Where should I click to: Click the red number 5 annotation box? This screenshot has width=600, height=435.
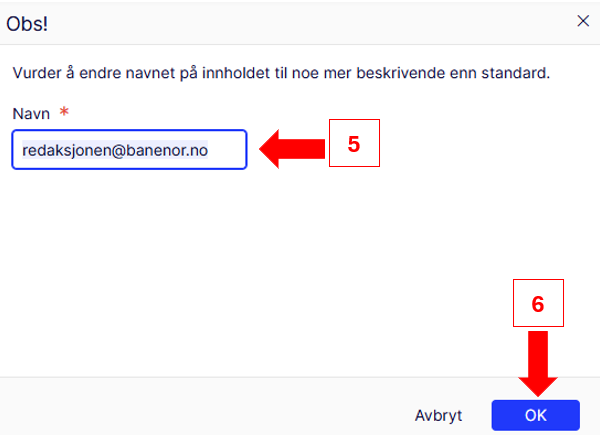coord(354,144)
